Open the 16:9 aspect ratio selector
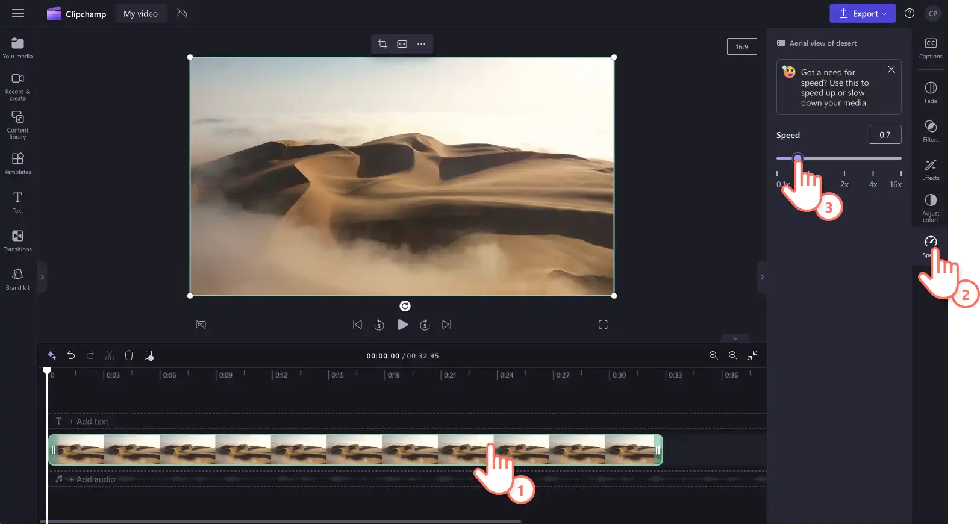The width and height of the screenshot is (980, 524). click(x=741, y=46)
